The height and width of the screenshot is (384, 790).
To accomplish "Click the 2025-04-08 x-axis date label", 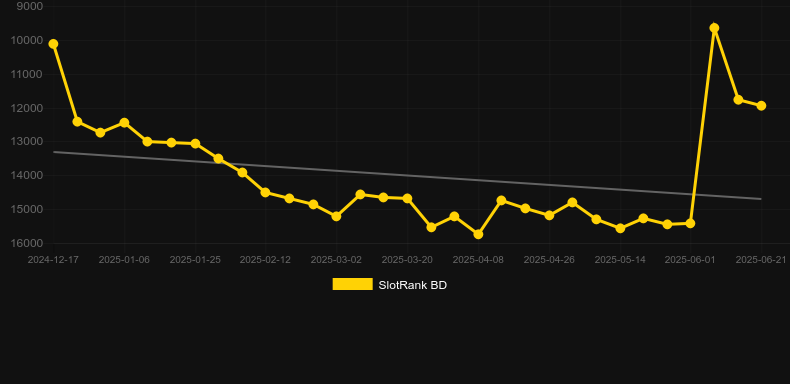I will (478, 260).
